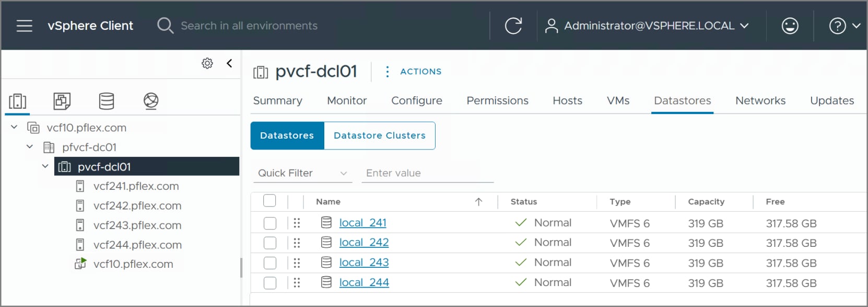The height and width of the screenshot is (307, 868).
Task: Open the navigator settings gear
Action: 207,63
